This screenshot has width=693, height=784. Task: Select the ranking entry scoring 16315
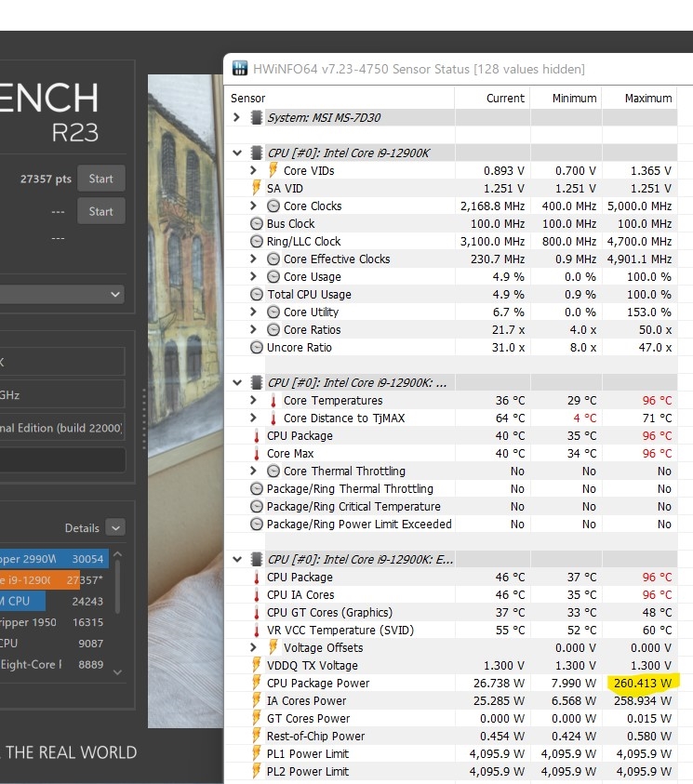[x=54, y=622]
